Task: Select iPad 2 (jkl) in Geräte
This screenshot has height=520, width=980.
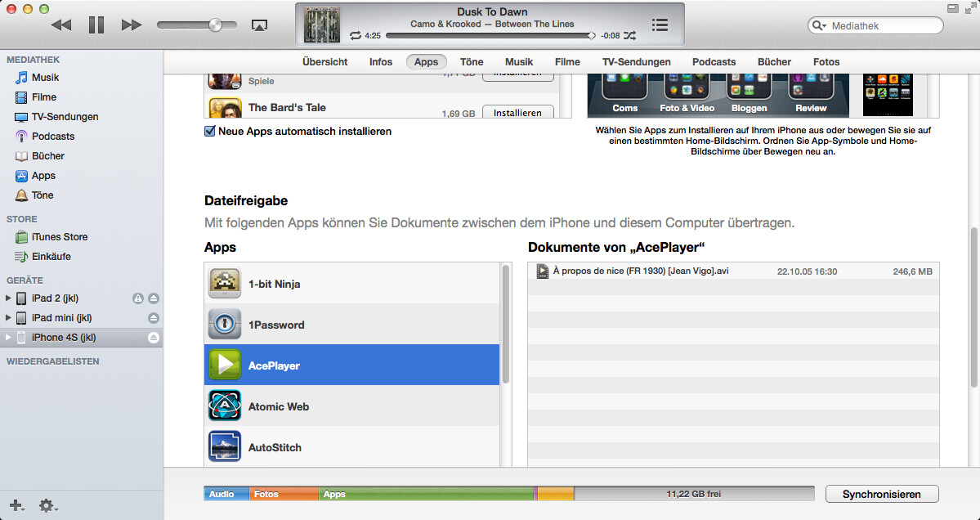Action: coord(55,298)
